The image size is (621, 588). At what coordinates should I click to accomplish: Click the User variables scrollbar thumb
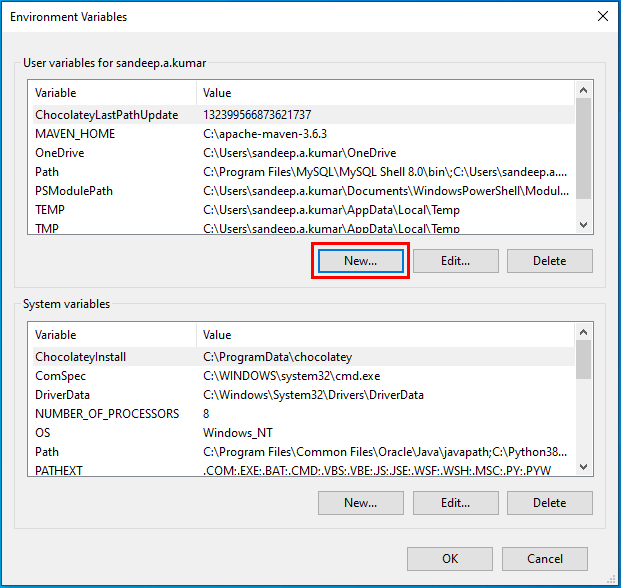point(583,148)
